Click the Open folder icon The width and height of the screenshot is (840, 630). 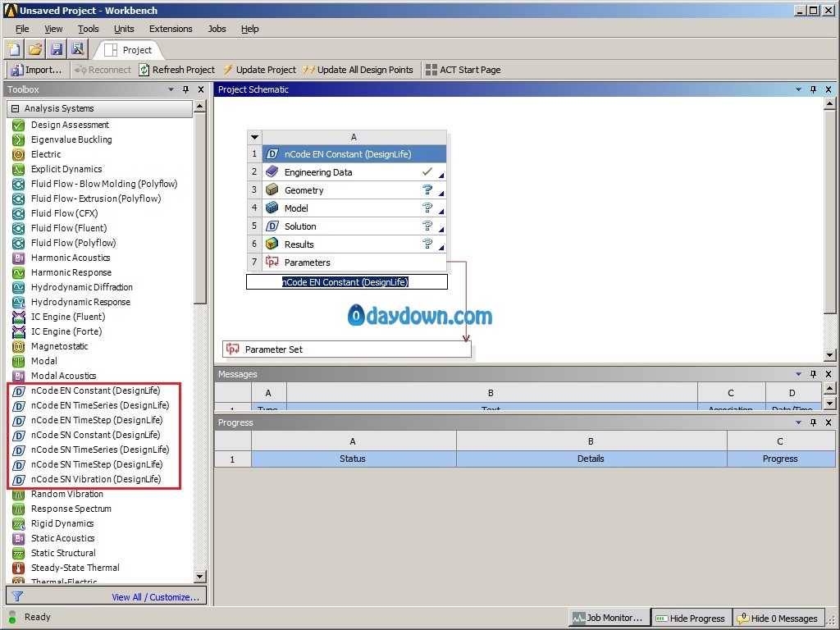[x=35, y=50]
